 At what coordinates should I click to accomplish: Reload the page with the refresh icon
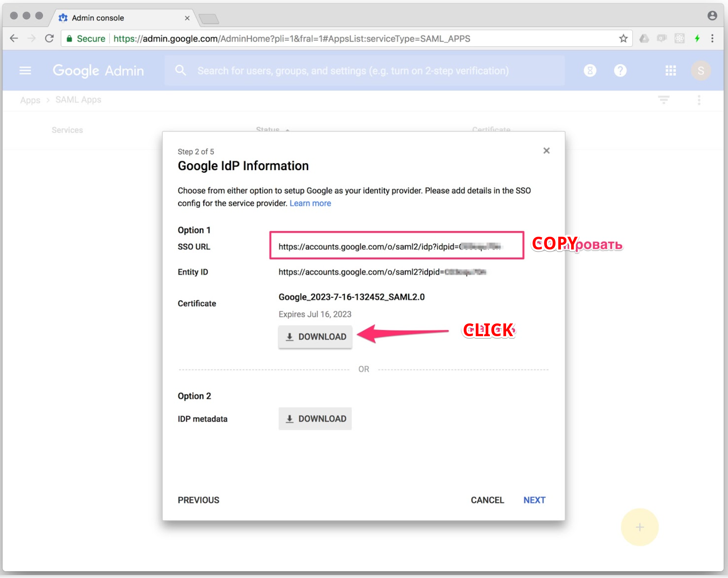click(x=49, y=39)
